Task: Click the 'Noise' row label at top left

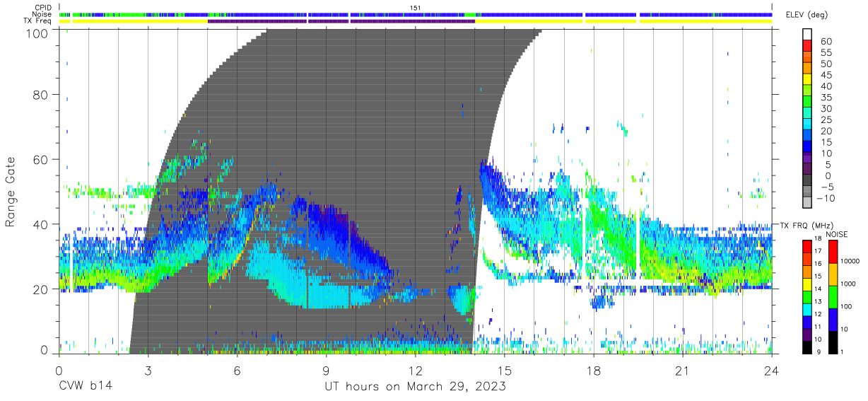Action: point(42,14)
